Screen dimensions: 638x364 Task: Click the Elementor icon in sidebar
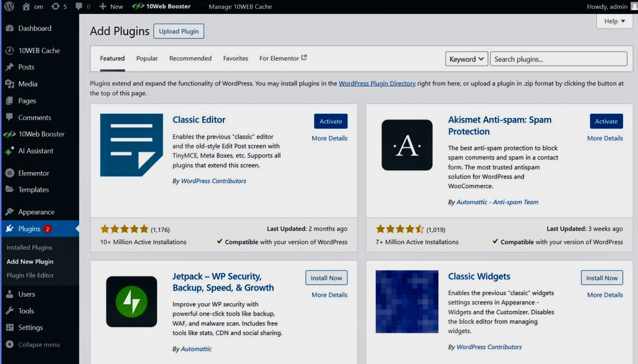10,173
